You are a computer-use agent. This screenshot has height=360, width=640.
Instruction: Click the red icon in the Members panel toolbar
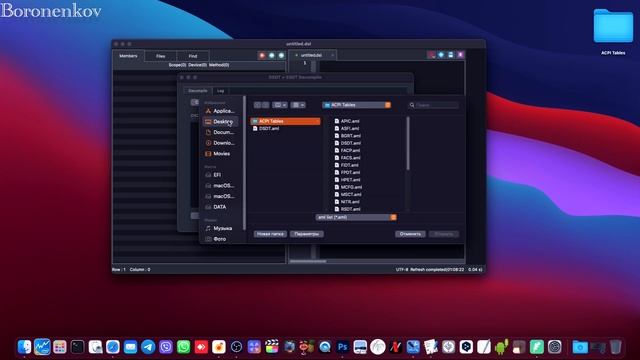[262, 55]
